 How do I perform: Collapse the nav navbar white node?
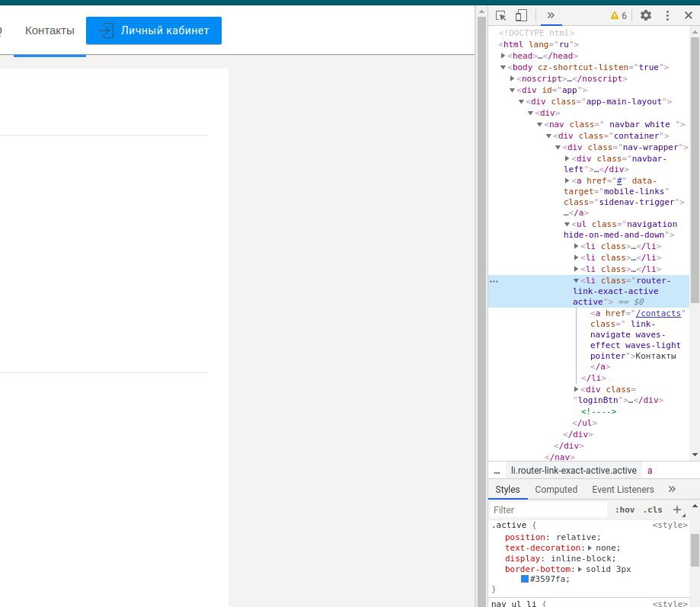pyautogui.click(x=540, y=125)
